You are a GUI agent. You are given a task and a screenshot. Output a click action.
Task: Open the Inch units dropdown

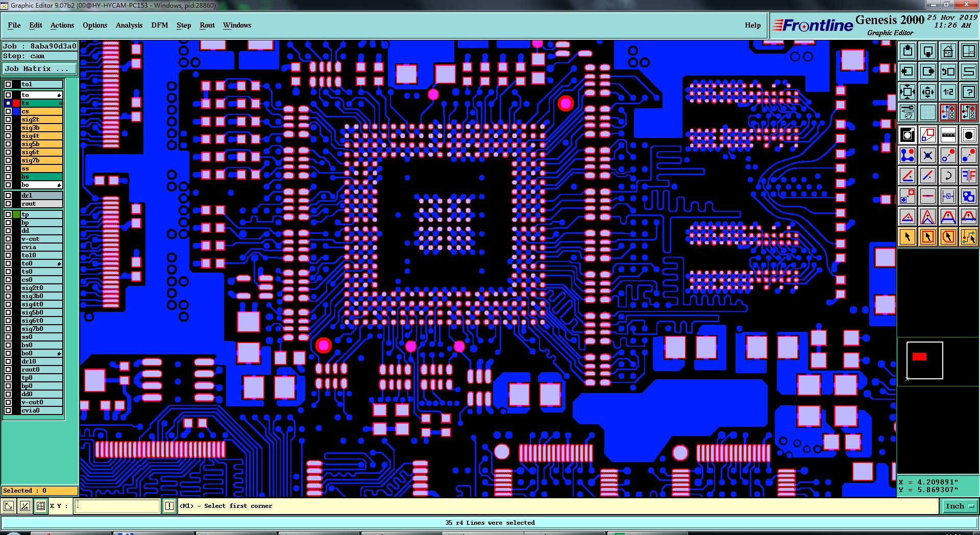pyautogui.click(x=960, y=506)
